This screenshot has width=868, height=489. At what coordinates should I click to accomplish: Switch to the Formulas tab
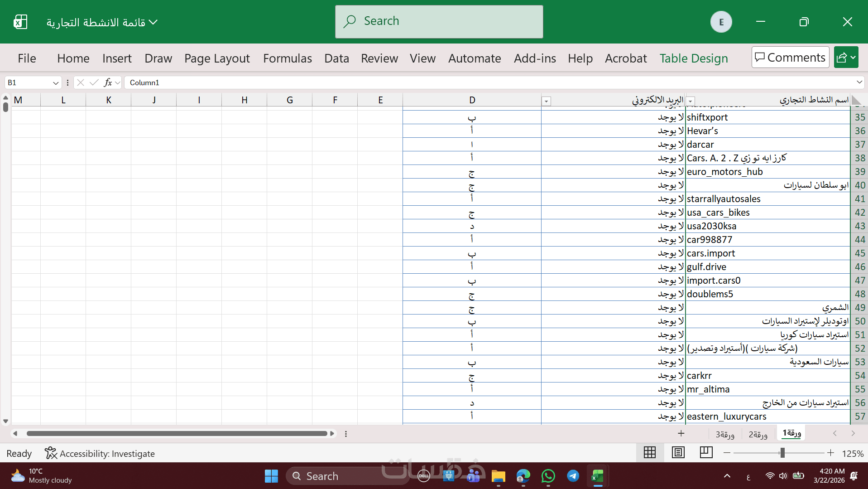click(288, 58)
